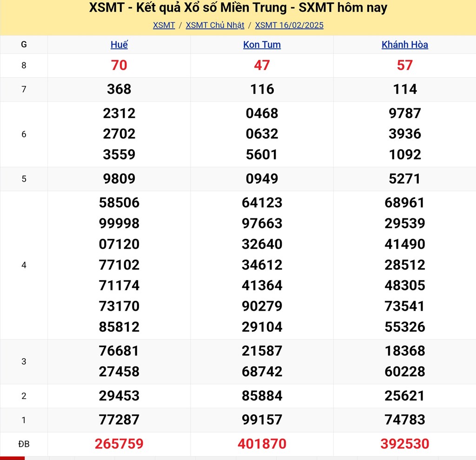This screenshot has width=476, height=460.
Task: Click the Kon Tum province link
Action: tap(262, 45)
